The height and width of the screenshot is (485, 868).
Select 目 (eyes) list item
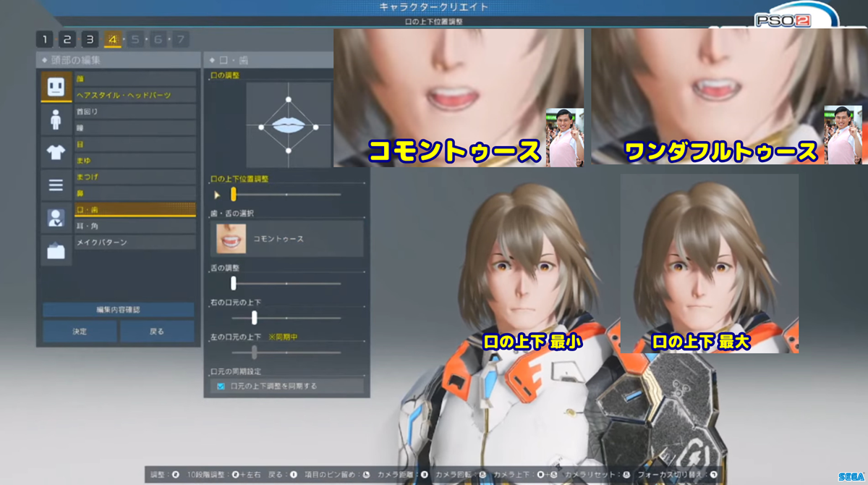point(135,144)
